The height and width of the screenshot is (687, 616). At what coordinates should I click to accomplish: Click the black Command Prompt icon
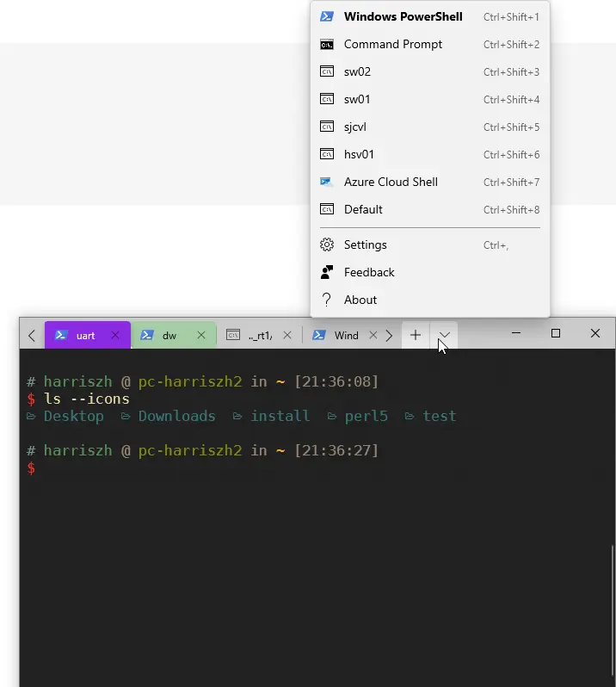[x=327, y=44]
